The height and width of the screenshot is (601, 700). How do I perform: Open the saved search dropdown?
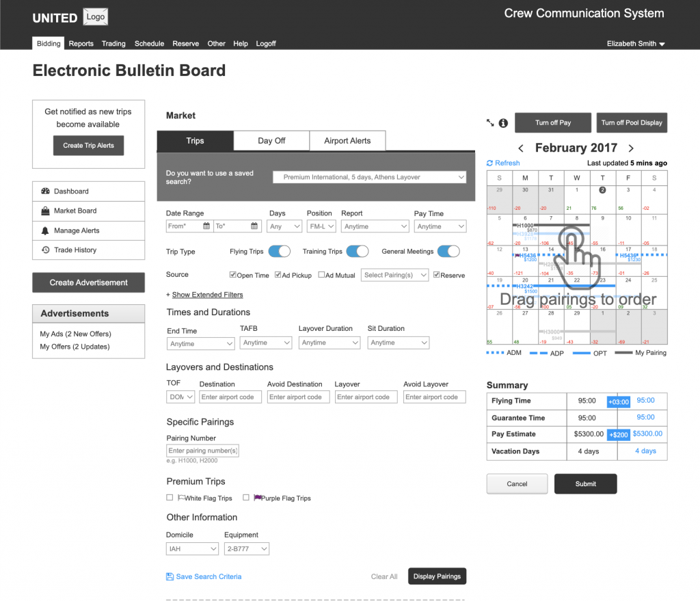point(369,177)
